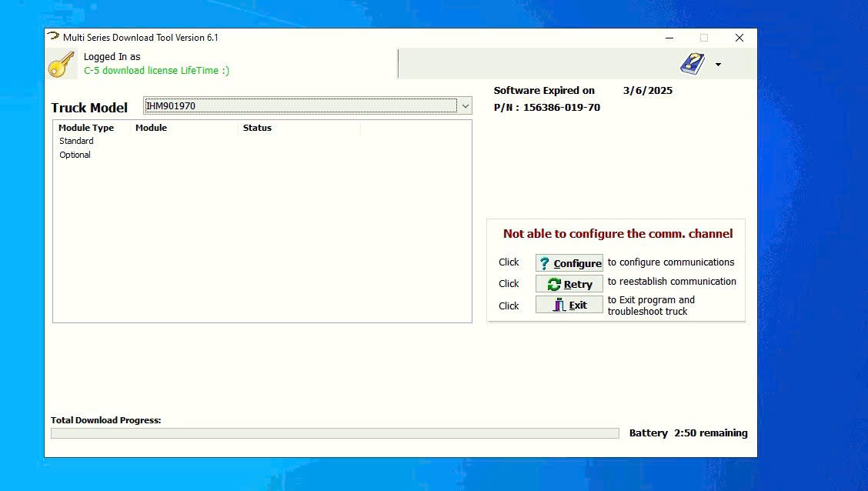Open the Help book icon on the toolbar
Viewport: 868px width, 491px height.
coord(690,63)
